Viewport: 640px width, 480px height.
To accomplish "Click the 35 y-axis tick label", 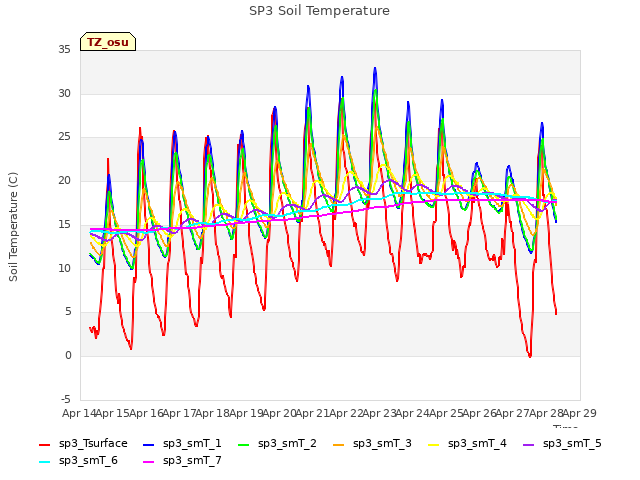I will click(x=64, y=50).
